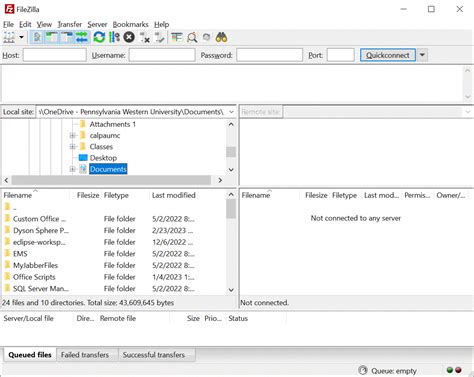Screen dimensions: 474x377
Task: Open directory listing filters dialog
Action: pyautogui.click(x=177, y=37)
